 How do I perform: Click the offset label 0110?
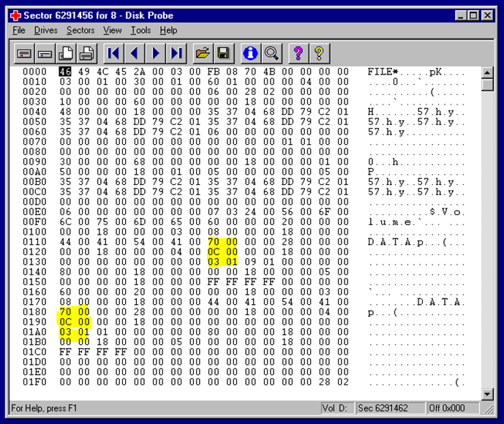[x=34, y=242]
